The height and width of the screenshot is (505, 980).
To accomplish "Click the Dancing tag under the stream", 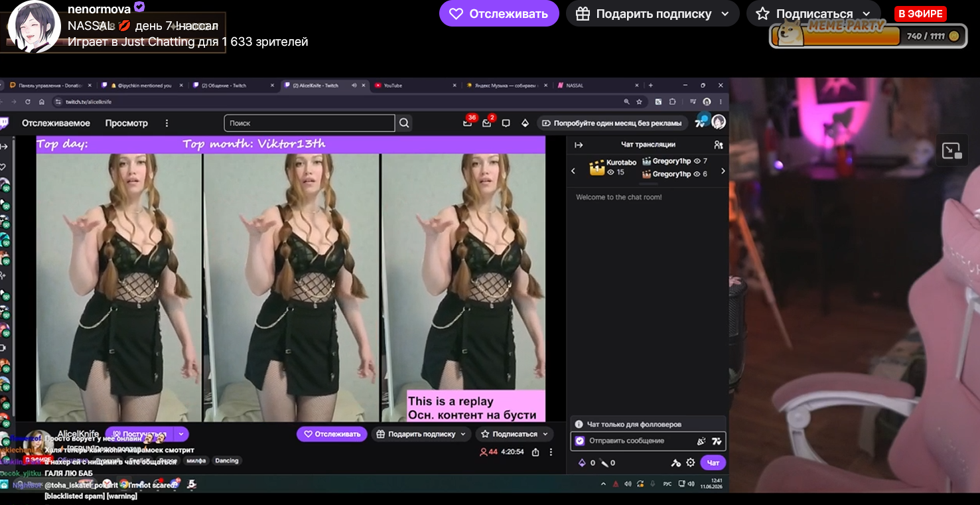I will click(x=227, y=461).
